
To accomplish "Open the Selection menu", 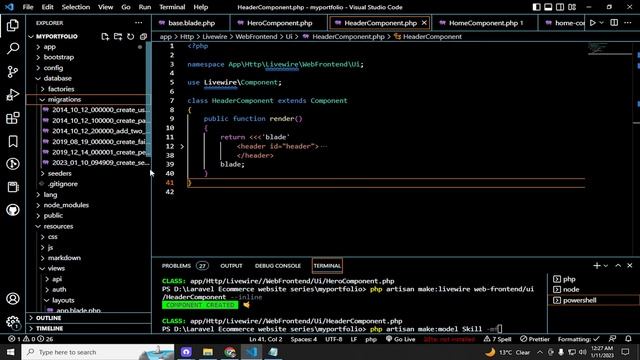I will pos(76,7).
